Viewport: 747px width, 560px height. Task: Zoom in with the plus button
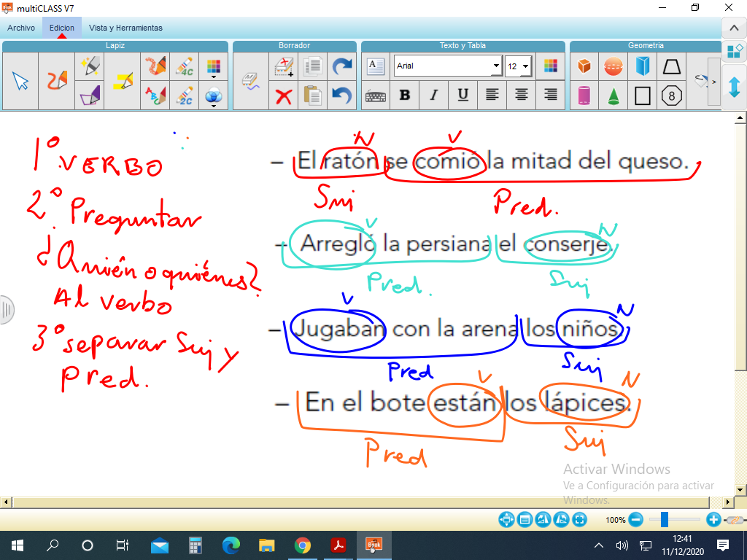713,519
